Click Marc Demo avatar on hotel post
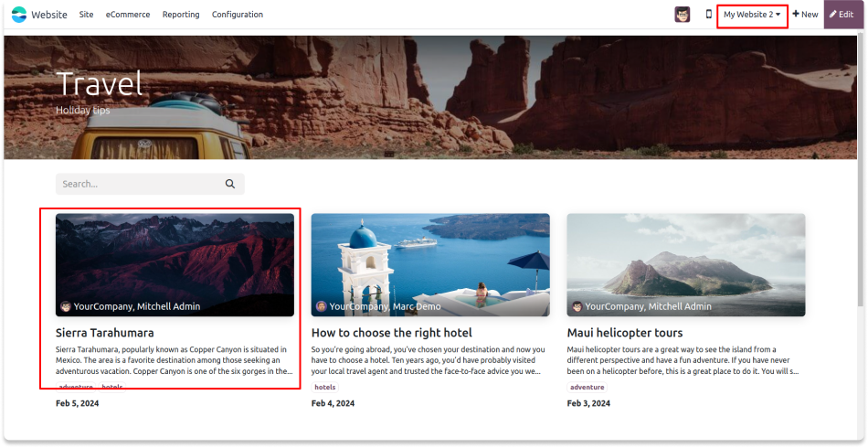868x448 pixels. [322, 306]
